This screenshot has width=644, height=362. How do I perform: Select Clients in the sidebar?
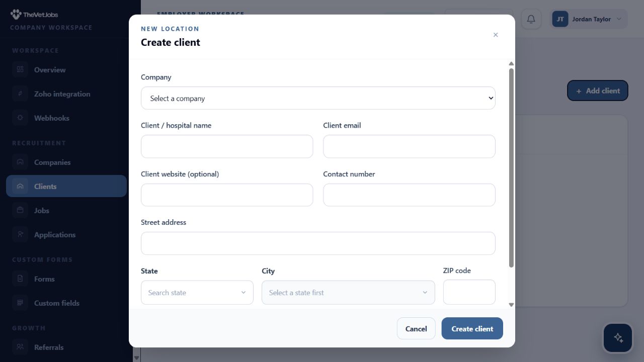tap(66, 186)
